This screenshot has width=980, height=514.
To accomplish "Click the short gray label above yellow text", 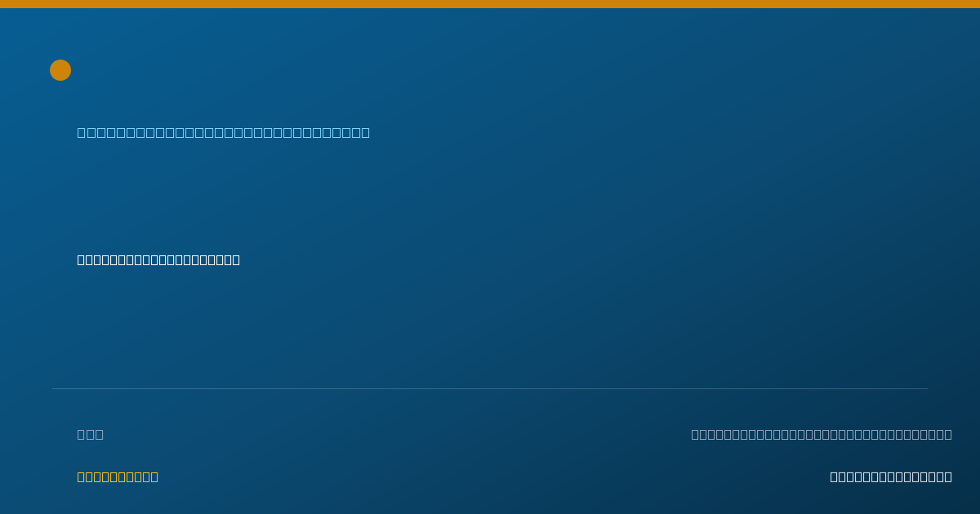I will coord(91,434).
